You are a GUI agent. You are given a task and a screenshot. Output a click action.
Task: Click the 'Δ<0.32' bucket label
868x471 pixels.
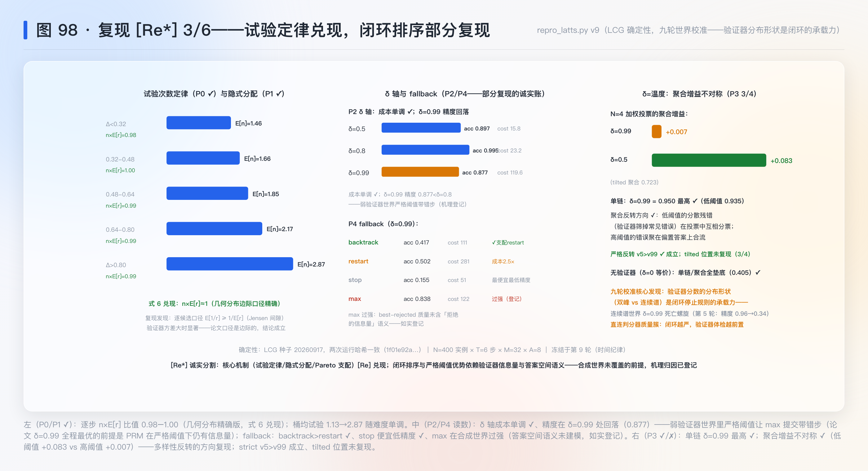116,124
